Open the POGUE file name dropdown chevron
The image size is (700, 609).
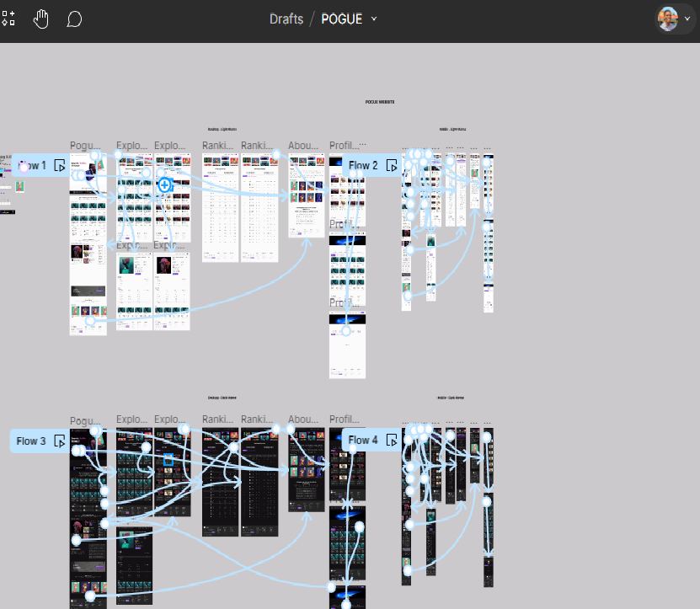coord(374,19)
